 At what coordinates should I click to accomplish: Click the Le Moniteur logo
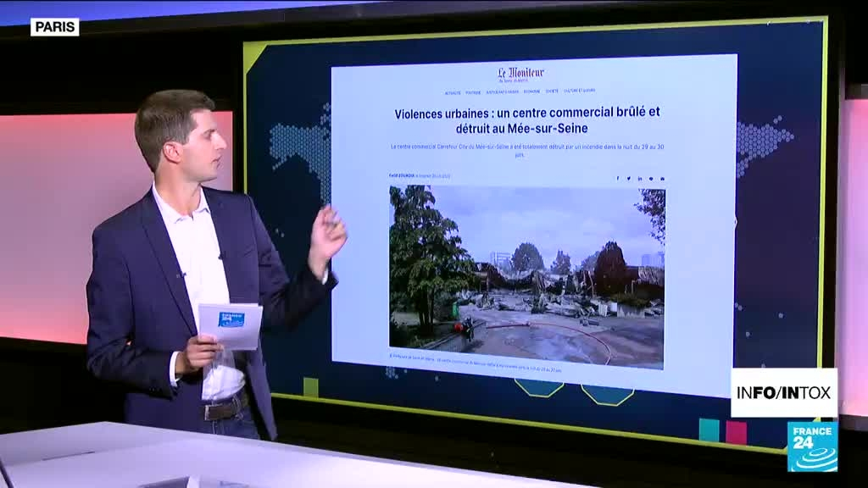point(520,74)
